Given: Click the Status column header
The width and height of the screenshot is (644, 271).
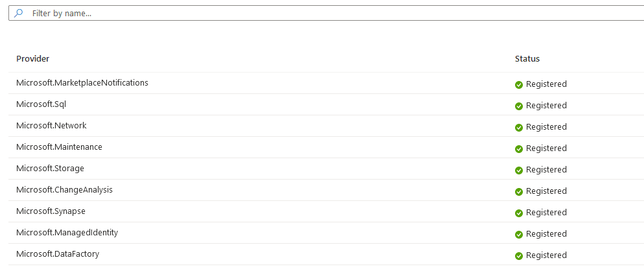Looking at the screenshot, I should (527, 59).
